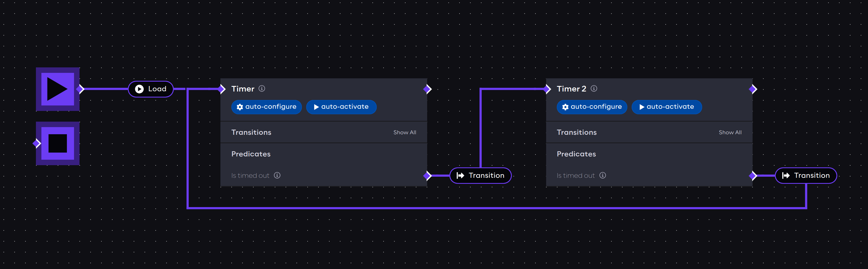This screenshot has height=269, width=868.
Task: Click the info icon next to Timer title
Action: pyautogui.click(x=262, y=88)
